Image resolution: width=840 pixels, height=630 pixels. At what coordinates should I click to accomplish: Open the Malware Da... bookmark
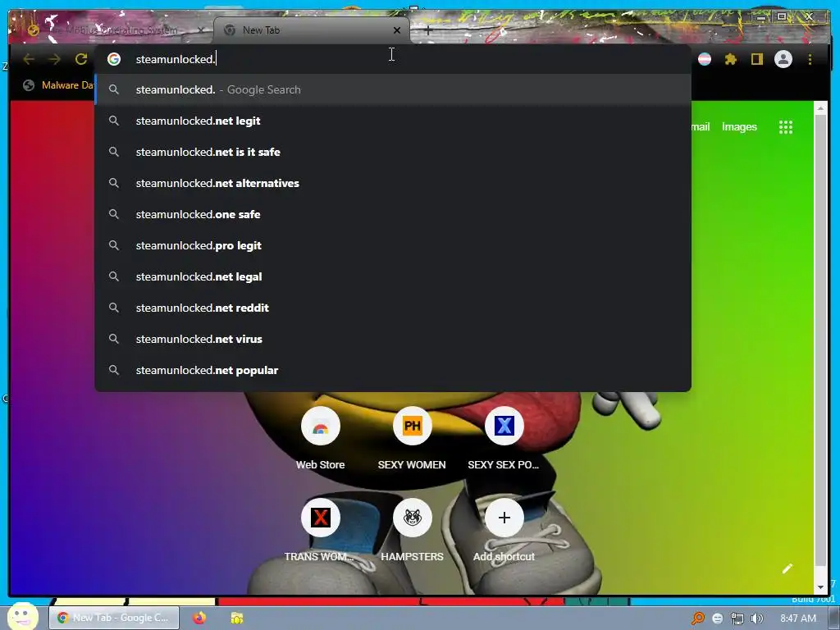pyautogui.click(x=58, y=85)
